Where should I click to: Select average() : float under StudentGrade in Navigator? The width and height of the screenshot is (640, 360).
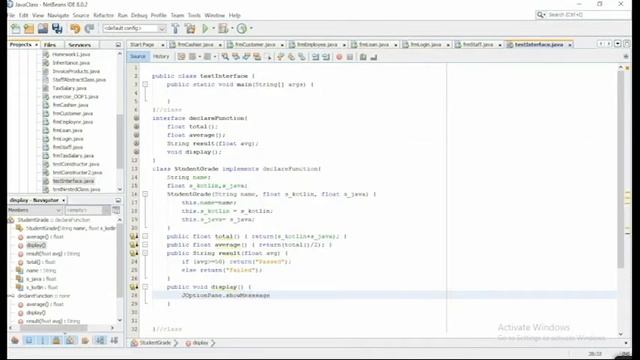44,237
